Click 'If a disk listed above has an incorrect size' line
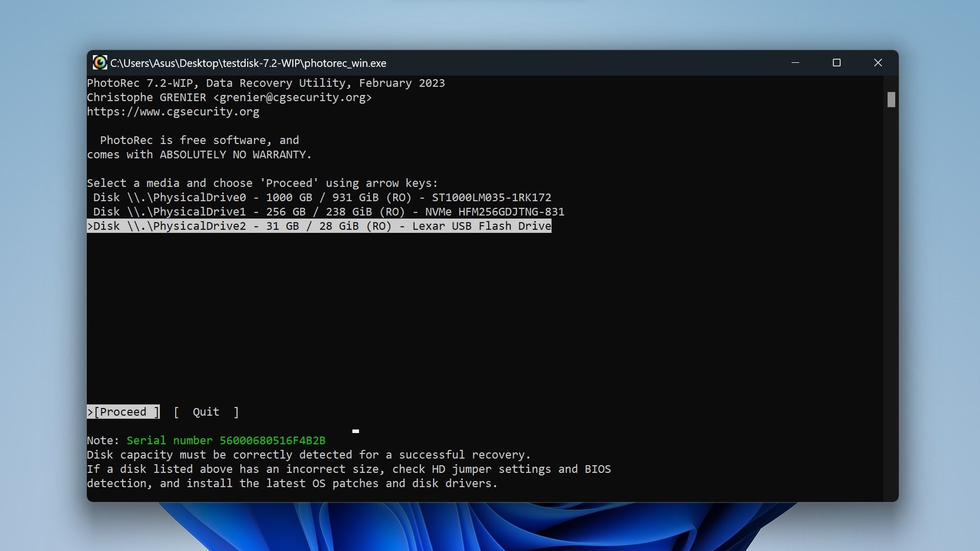 [349, 469]
